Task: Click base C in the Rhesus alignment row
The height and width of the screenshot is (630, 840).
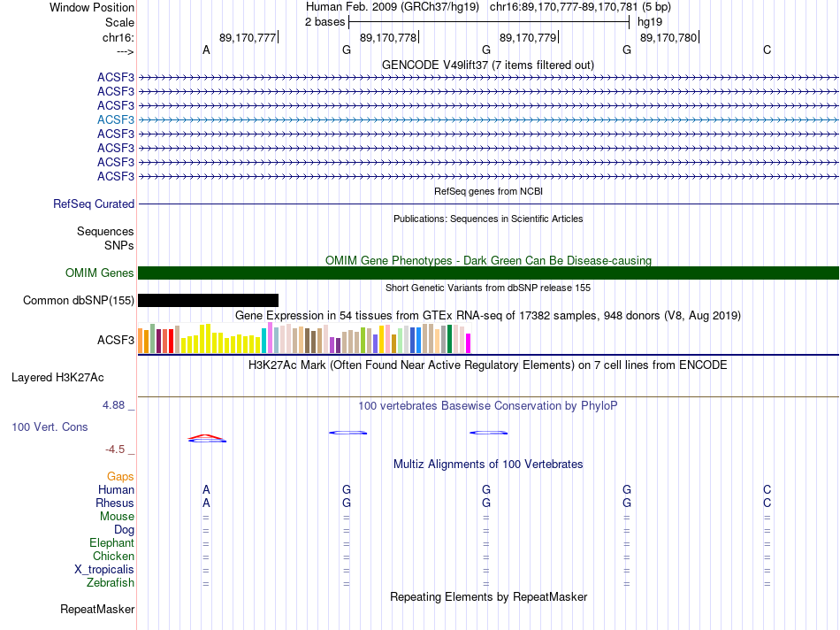Action: pos(767,503)
